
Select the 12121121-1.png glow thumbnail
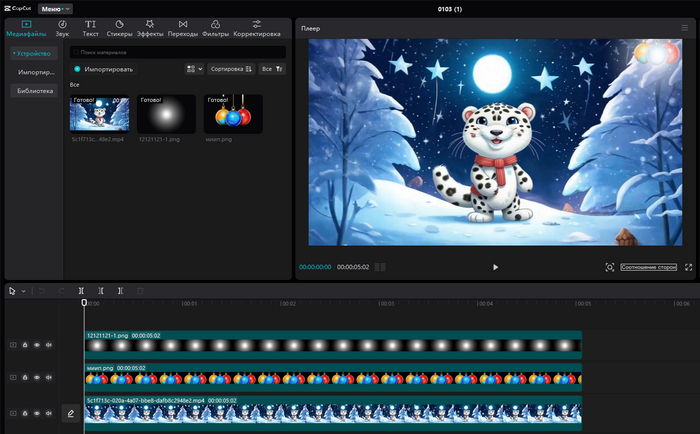[x=166, y=114]
